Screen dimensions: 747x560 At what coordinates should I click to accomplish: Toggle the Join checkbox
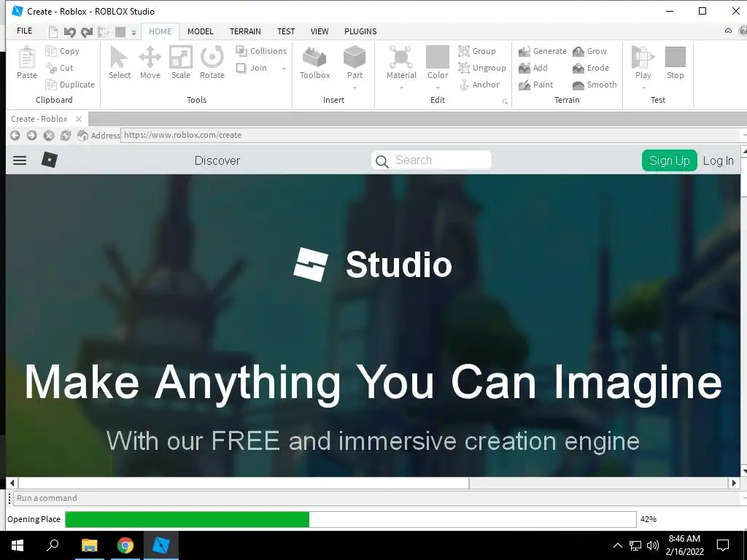(241, 68)
